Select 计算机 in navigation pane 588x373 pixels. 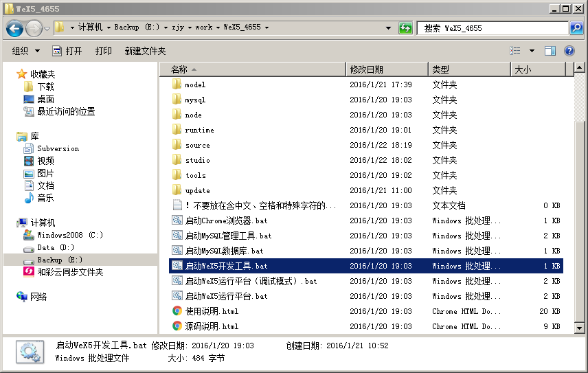pos(36,223)
